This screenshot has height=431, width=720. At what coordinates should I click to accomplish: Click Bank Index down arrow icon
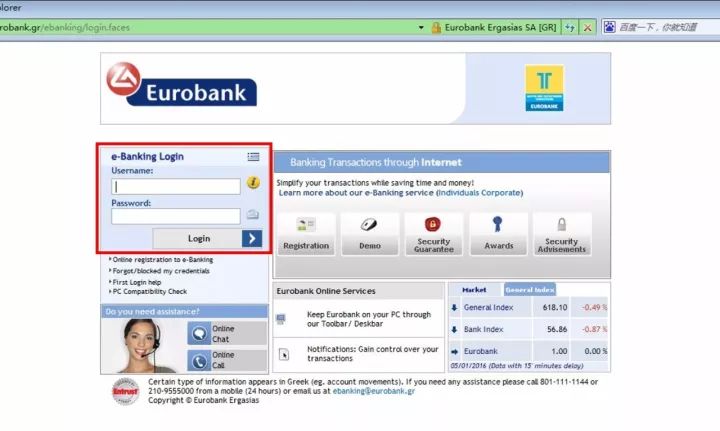454,330
